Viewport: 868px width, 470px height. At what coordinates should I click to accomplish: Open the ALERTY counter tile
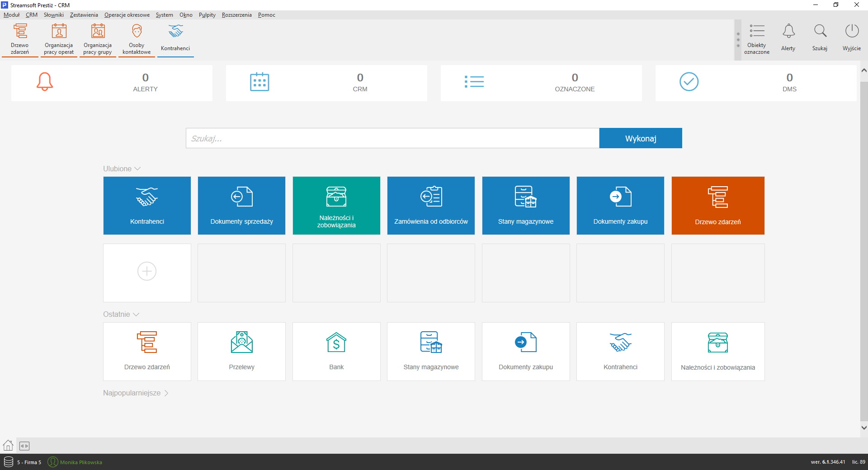pos(112,83)
